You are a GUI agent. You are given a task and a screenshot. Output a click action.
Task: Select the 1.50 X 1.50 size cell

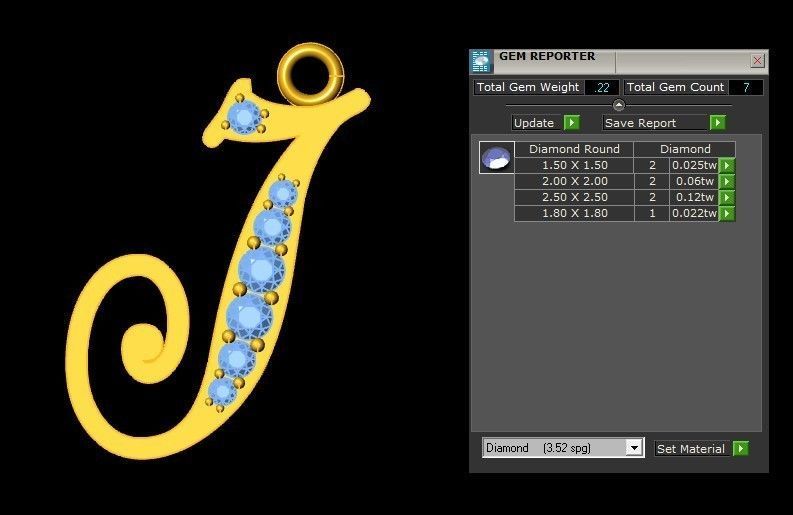click(x=575, y=165)
